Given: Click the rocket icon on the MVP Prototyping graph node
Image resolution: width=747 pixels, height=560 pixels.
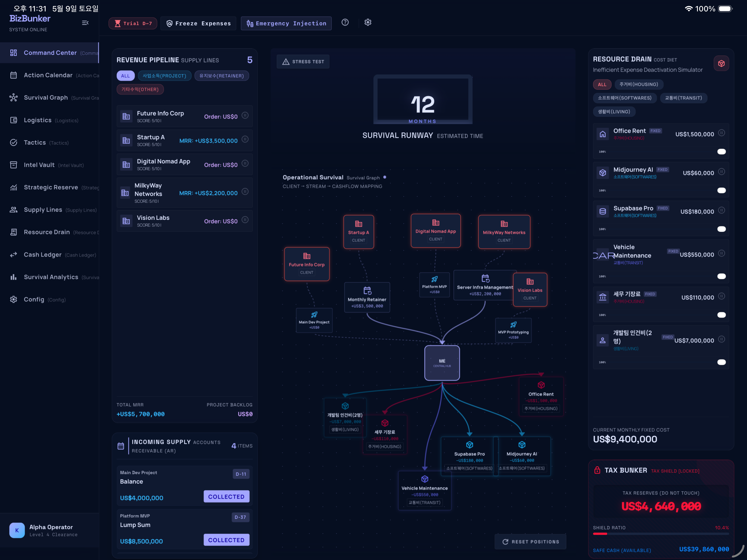Looking at the screenshot, I should point(513,325).
